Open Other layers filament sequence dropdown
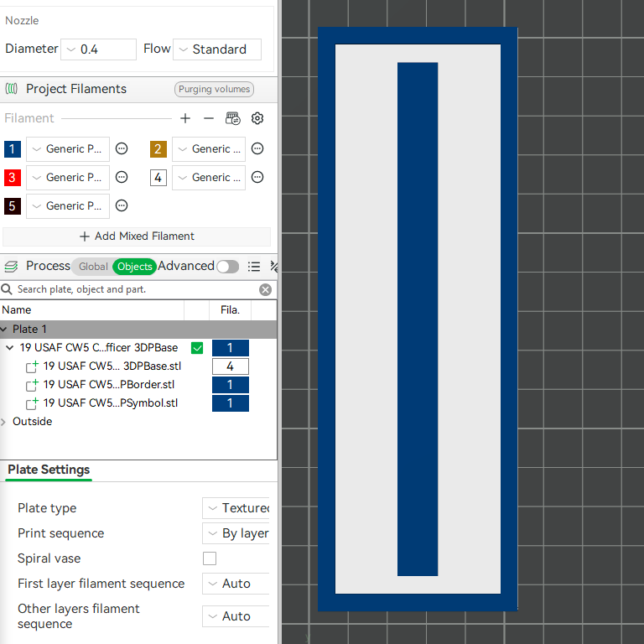 point(236,616)
